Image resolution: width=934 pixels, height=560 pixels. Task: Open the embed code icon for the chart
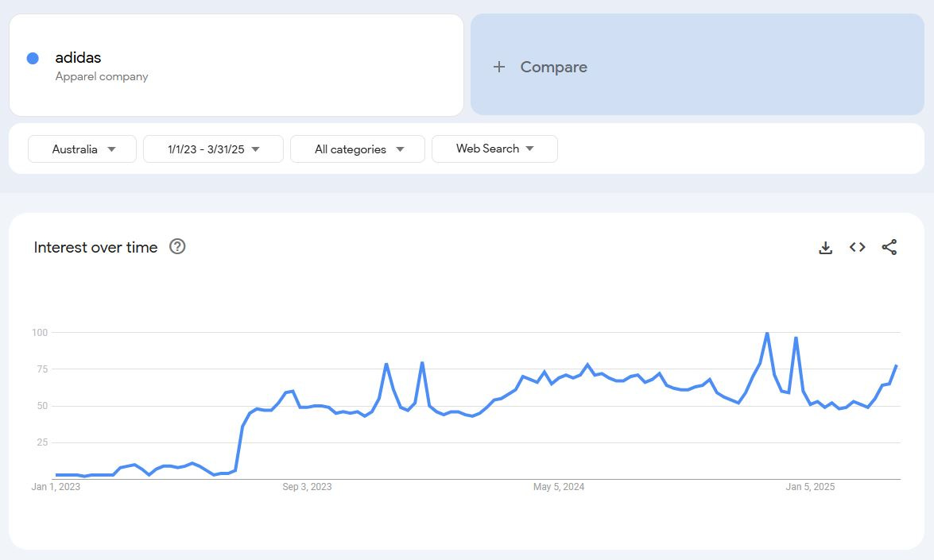(857, 247)
